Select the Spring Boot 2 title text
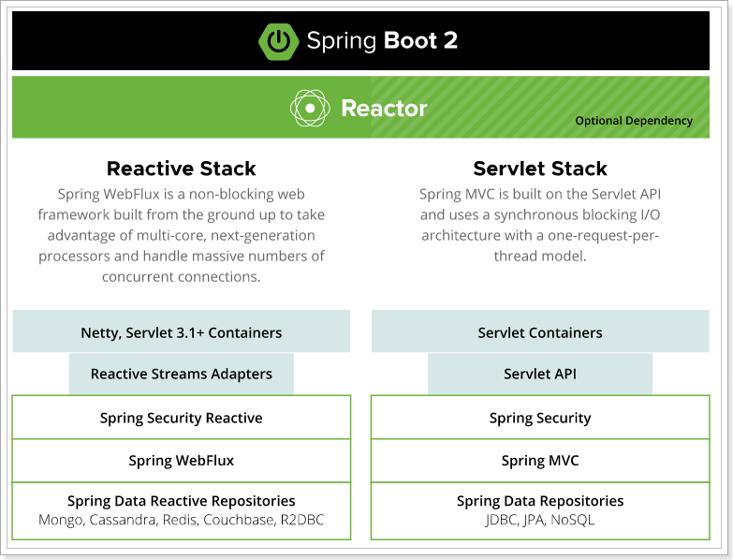 point(382,40)
